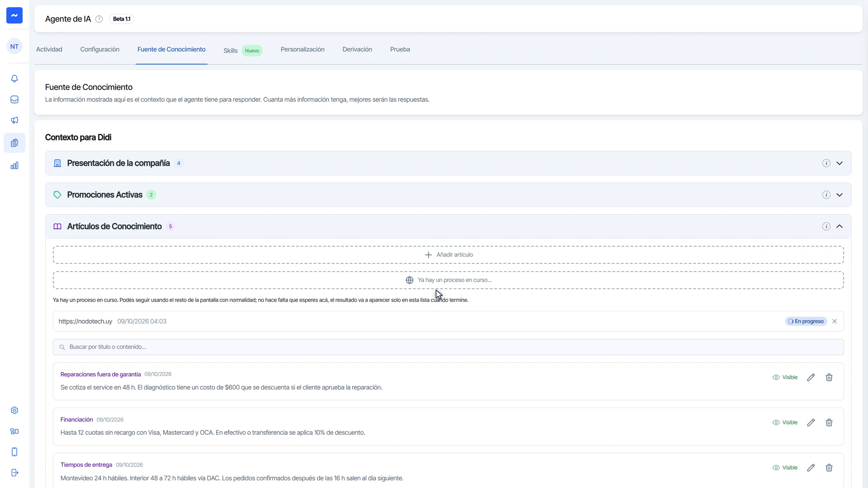The height and width of the screenshot is (488, 868).
Task: Delete the Tiempos de entrega article
Action: click(x=829, y=468)
